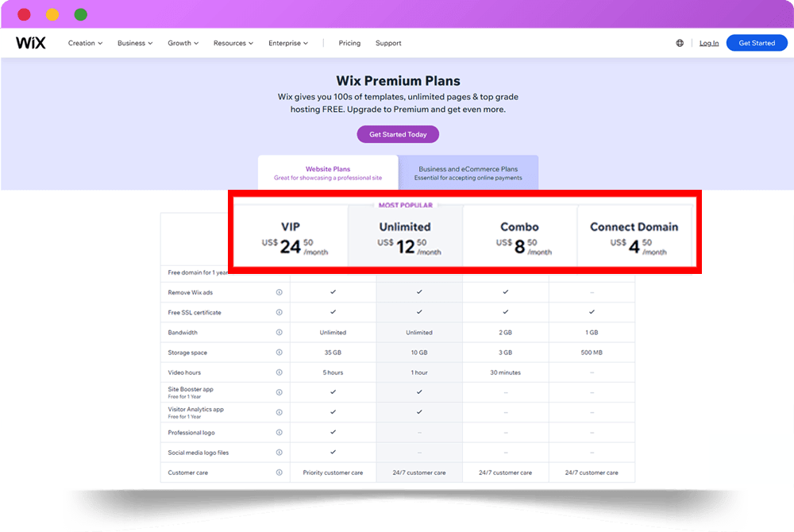Screen dimensions: 794x532
Task: Expand the Growth dropdown
Action: (x=183, y=43)
